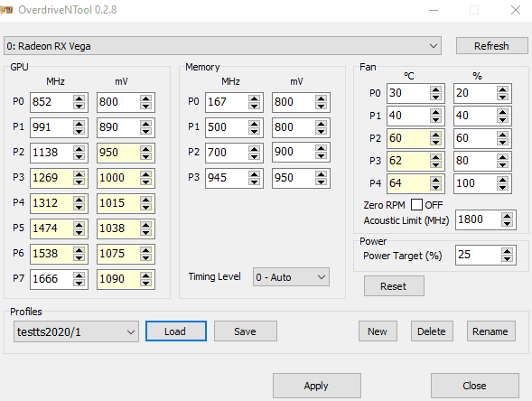532x401 pixels.
Task: Decrease Memory P1 mV with down arrow
Action: (321, 131)
